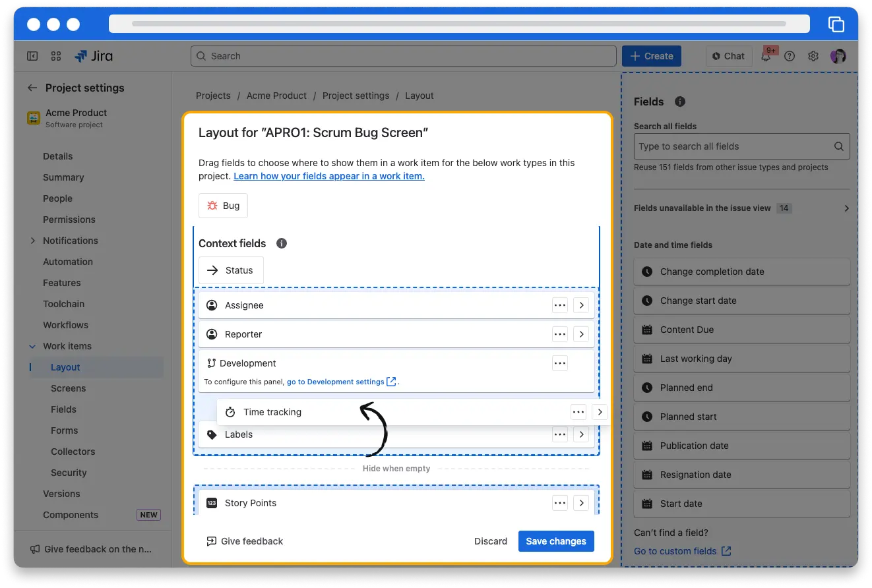Open Workflows in the sidebar
Image resolution: width=872 pixels, height=588 pixels.
(x=65, y=325)
